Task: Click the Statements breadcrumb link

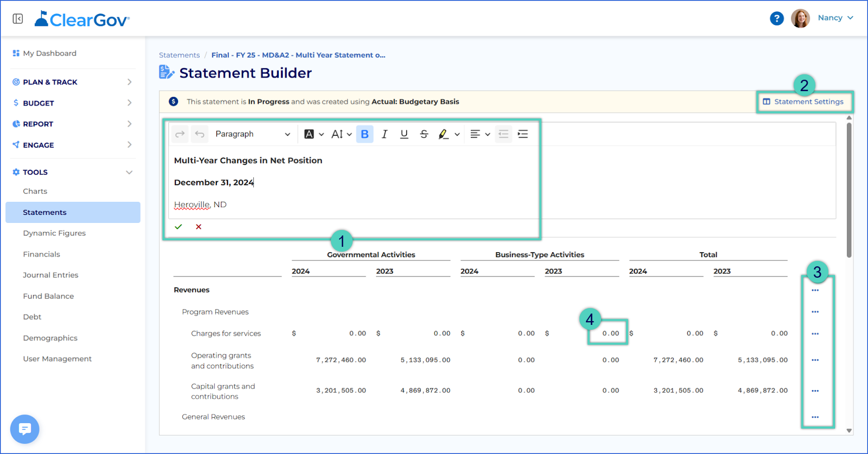Action: pos(179,55)
